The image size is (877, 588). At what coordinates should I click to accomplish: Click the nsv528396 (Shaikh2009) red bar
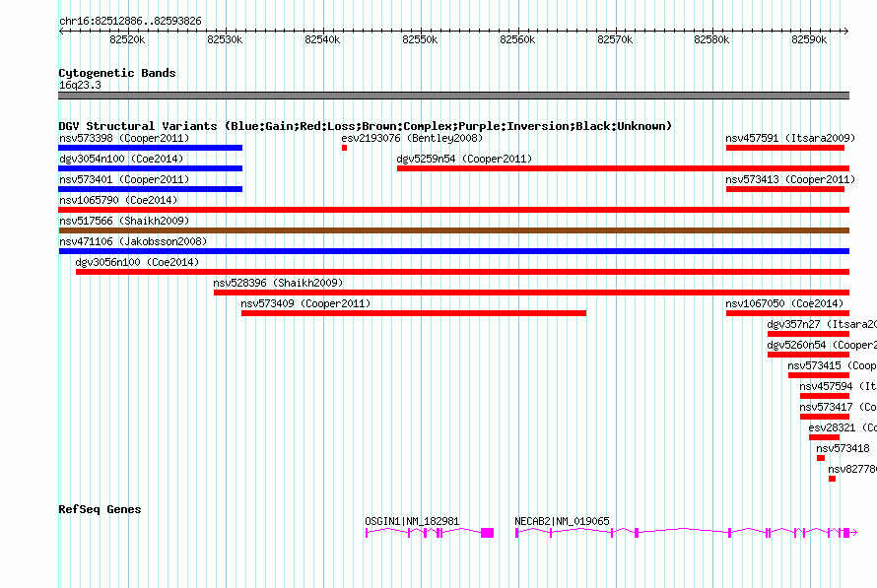(x=531, y=293)
